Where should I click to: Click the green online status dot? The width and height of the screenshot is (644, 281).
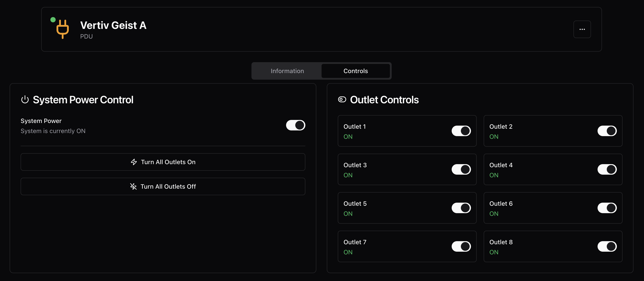click(53, 20)
